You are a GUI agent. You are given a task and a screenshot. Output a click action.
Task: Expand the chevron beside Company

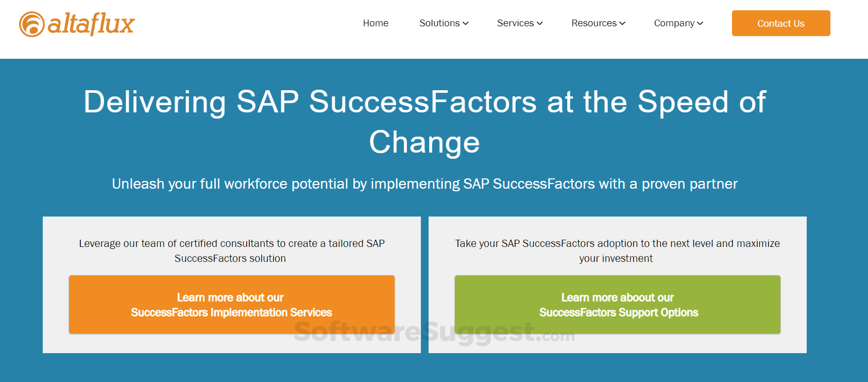click(x=700, y=23)
